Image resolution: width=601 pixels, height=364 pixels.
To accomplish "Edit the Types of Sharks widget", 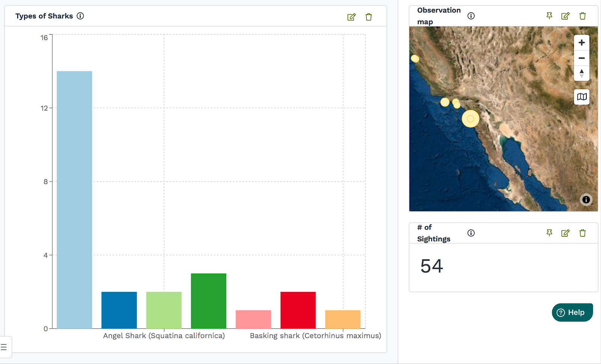I will (351, 17).
